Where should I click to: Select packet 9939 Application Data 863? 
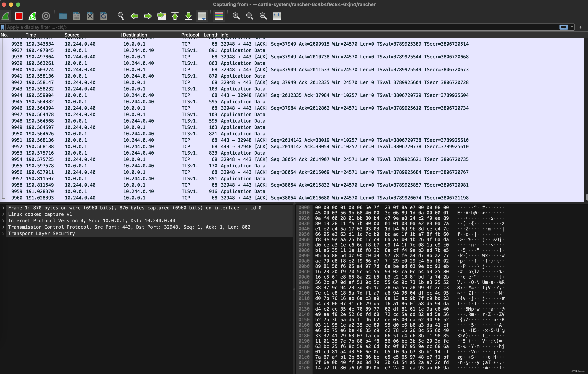292,63
